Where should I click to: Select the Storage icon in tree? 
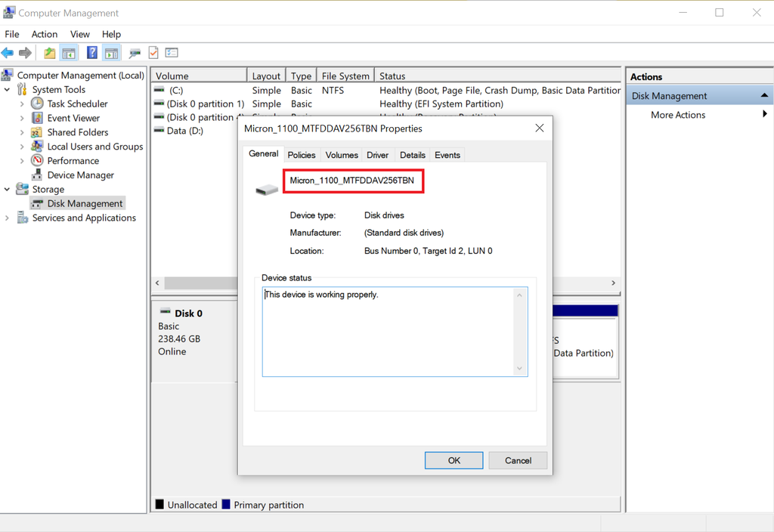click(x=22, y=189)
